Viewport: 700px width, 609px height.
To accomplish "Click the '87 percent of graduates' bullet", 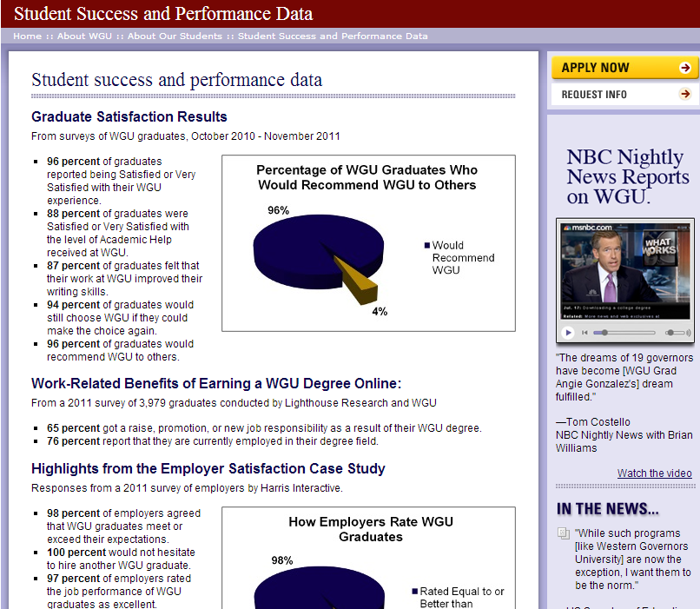I will point(124,279).
